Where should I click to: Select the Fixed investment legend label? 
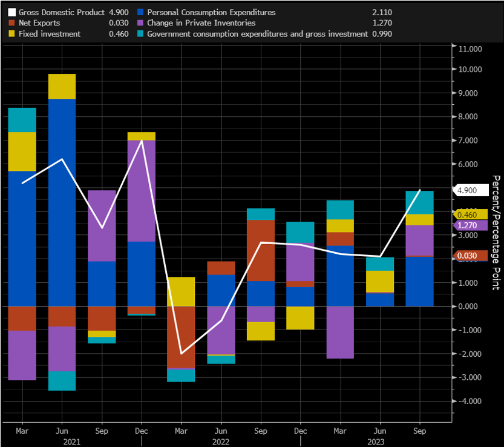(50, 34)
